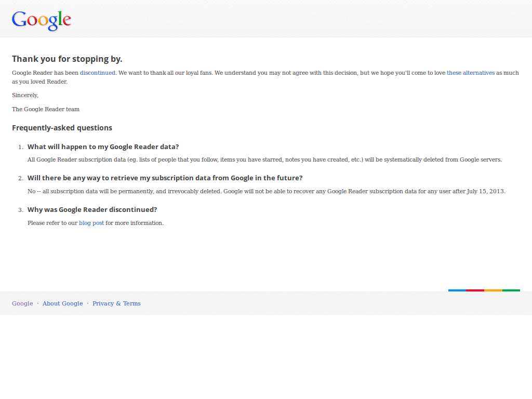Click the "Google" footer link
532x399 pixels.
pyautogui.click(x=22, y=303)
